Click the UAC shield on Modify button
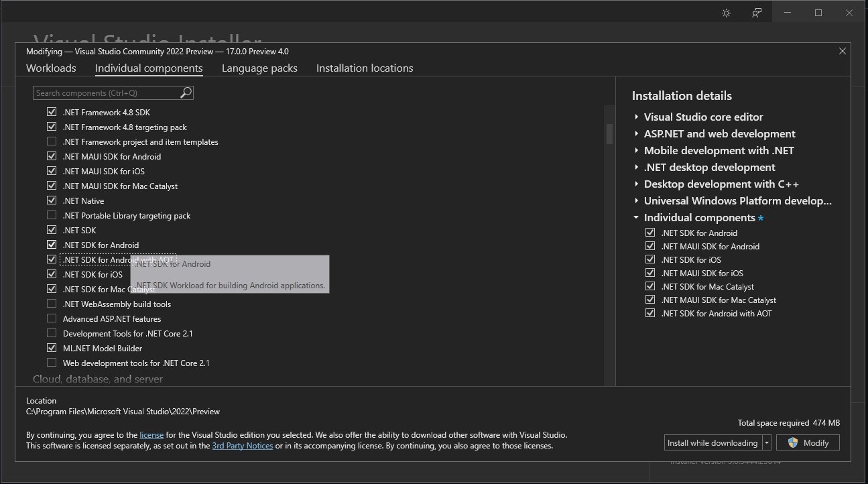This screenshot has height=484, width=868. pos(793,442)
